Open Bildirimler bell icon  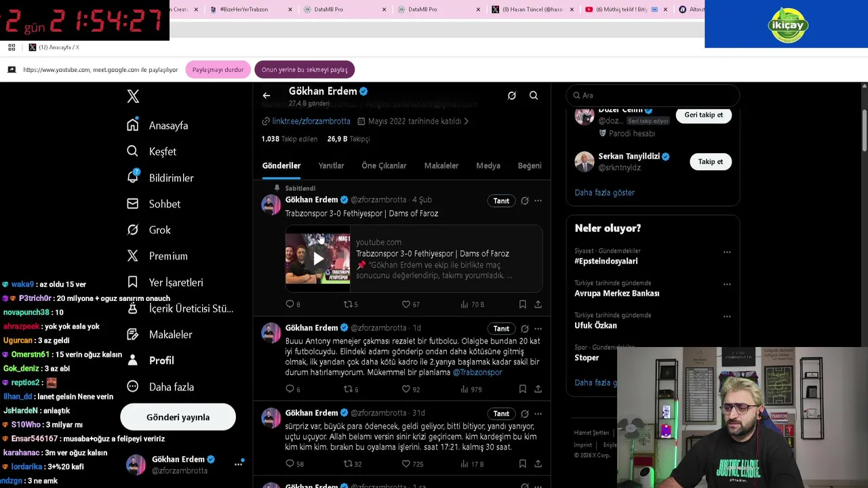coord(133,177)
